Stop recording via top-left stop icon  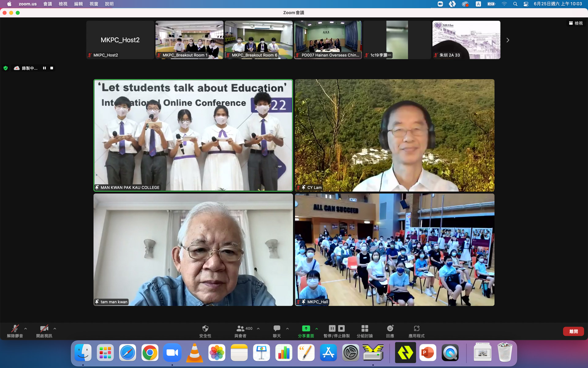(x=52, y=68)
